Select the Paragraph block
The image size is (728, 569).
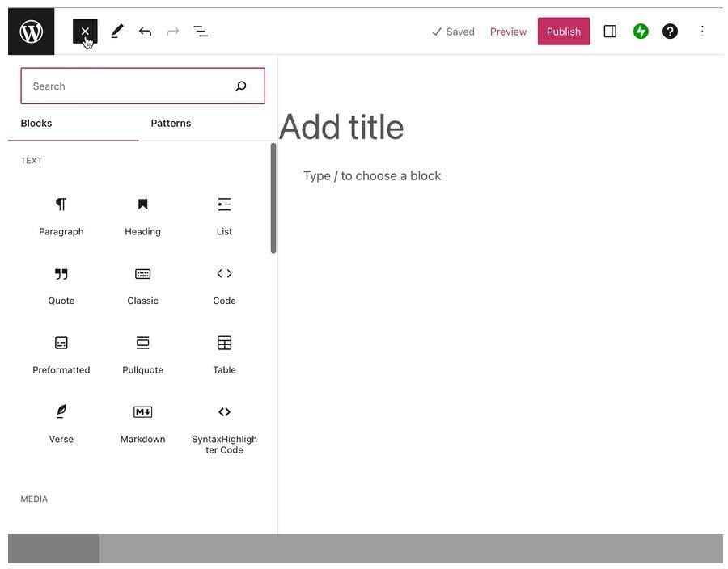coord(61,213)
